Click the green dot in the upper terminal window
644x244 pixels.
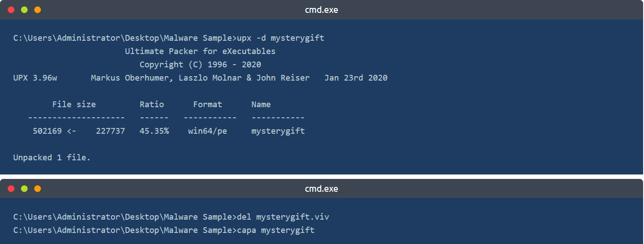24,10
